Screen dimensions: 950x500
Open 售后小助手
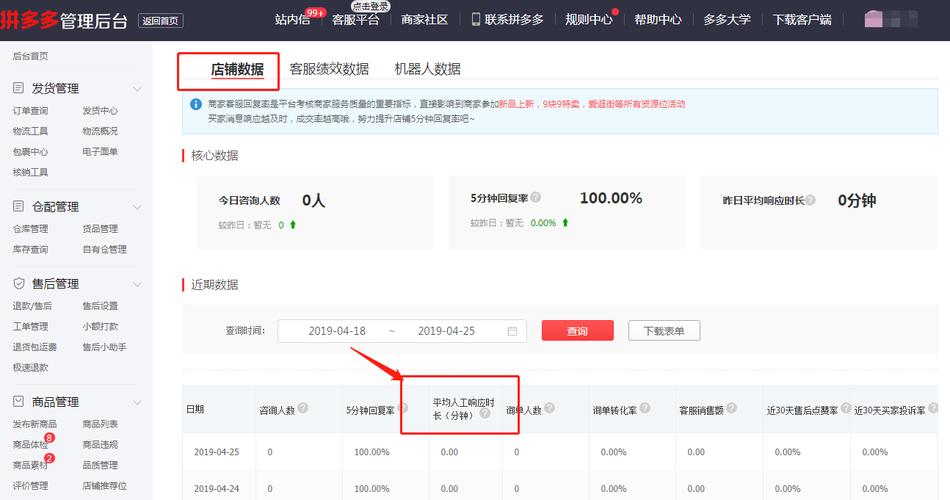click(x=104, y=347)
